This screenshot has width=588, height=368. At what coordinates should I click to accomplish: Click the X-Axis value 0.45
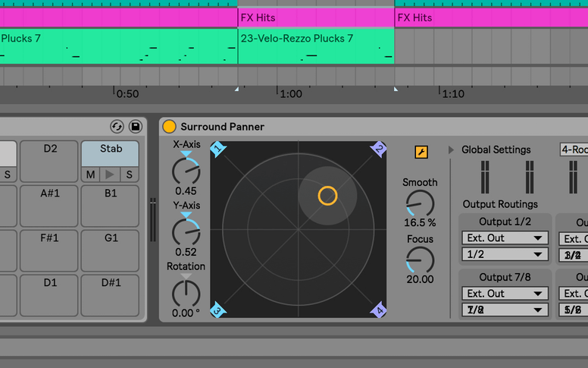(186, 190)
